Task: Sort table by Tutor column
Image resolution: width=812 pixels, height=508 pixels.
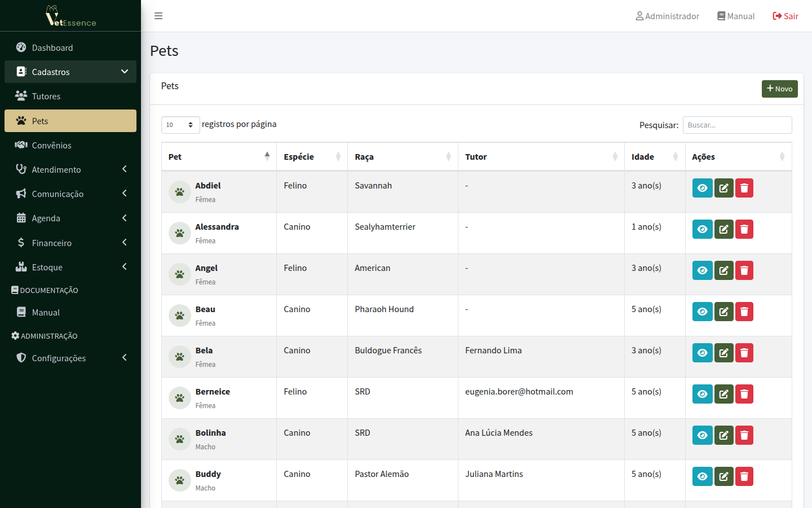Action: (541, 156)
